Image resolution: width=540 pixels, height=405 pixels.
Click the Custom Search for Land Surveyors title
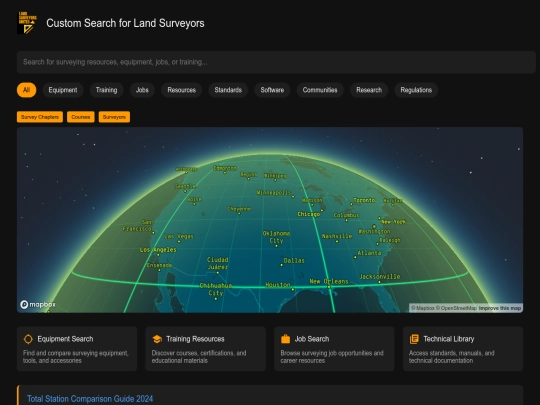tap(125, 23)
